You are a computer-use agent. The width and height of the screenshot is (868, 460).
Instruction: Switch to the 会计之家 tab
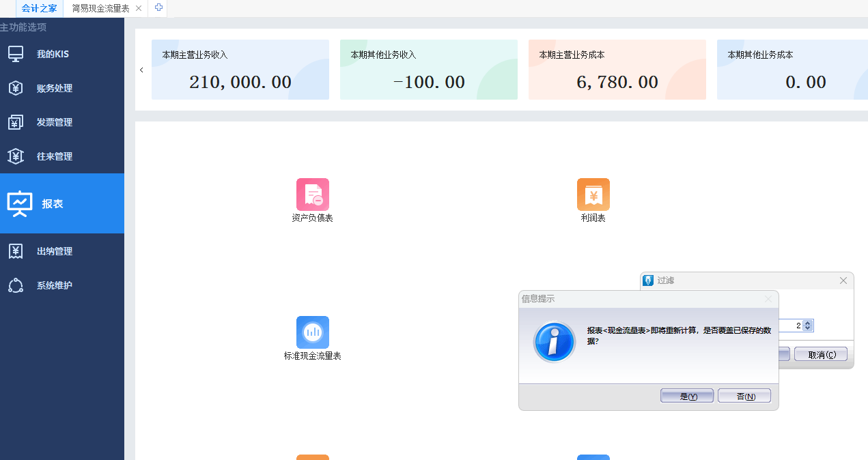pyautogui.click(x=39, y=8)
